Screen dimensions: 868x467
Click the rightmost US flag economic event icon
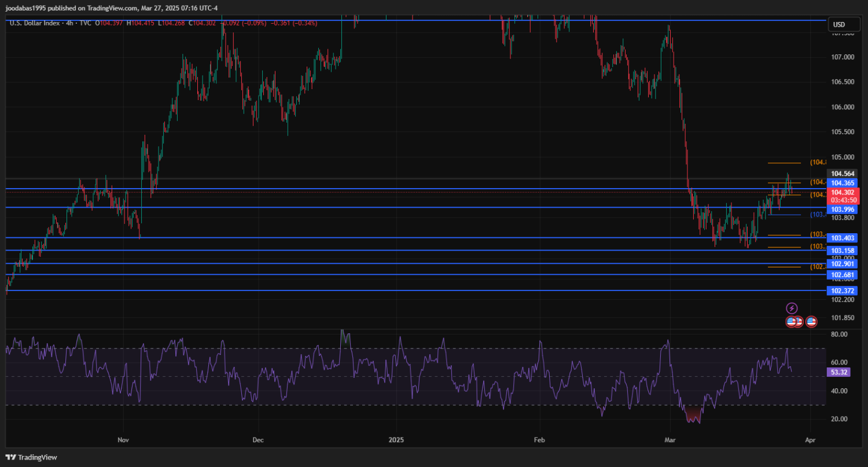tap(811, 322)
